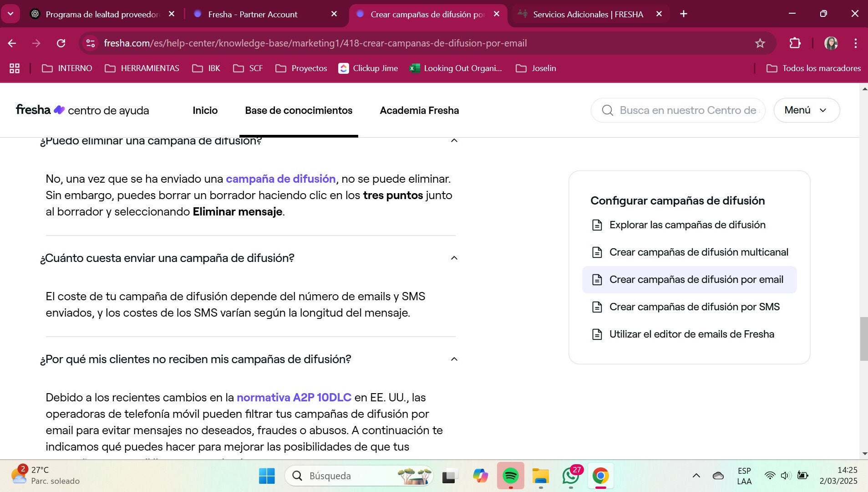Collapse the '¿Cuánto cuesta enviar una campaña' question

[454, 258]
